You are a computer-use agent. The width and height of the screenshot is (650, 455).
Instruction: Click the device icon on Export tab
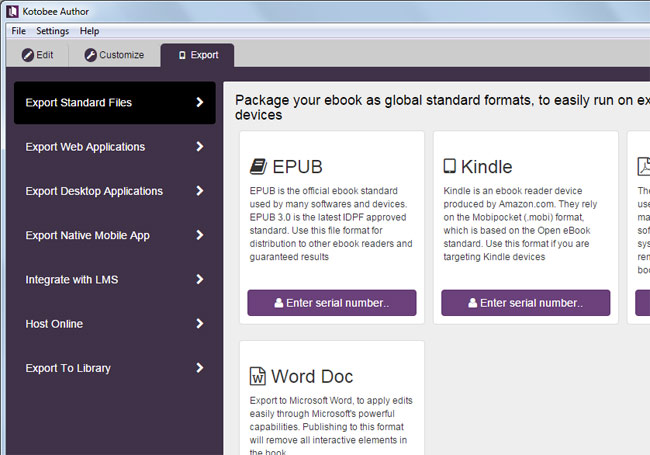pos(182,55)
